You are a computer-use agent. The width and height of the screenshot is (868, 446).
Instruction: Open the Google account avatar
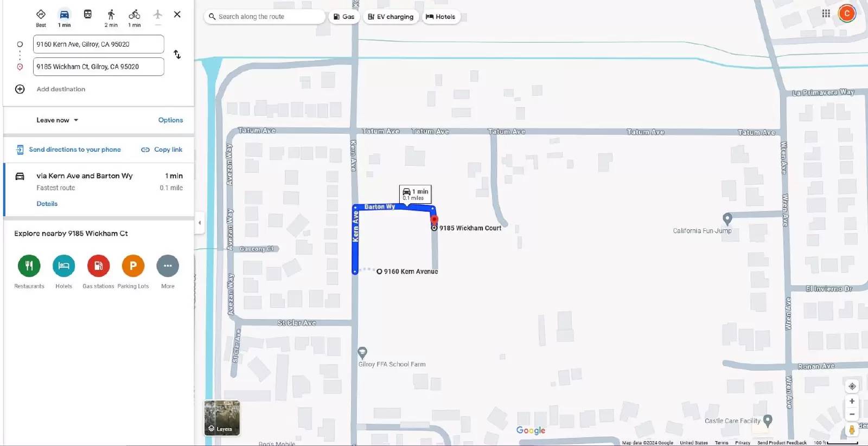click(847, 14)
